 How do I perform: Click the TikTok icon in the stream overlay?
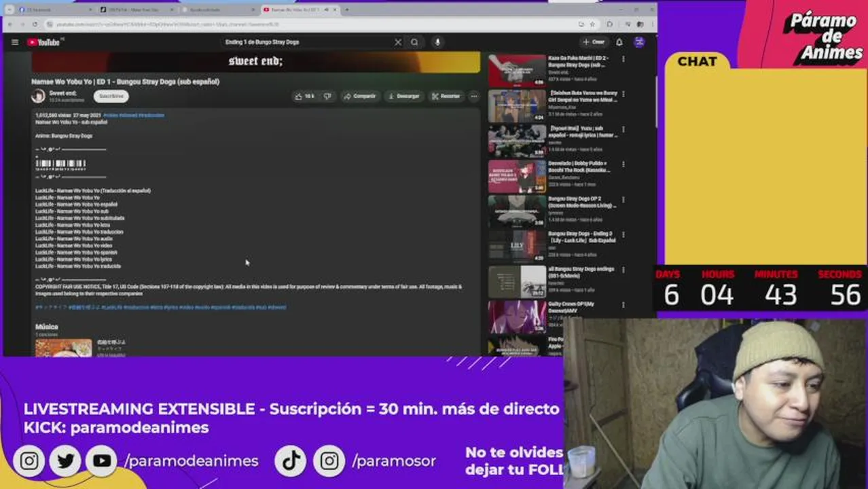pos(292,461)
